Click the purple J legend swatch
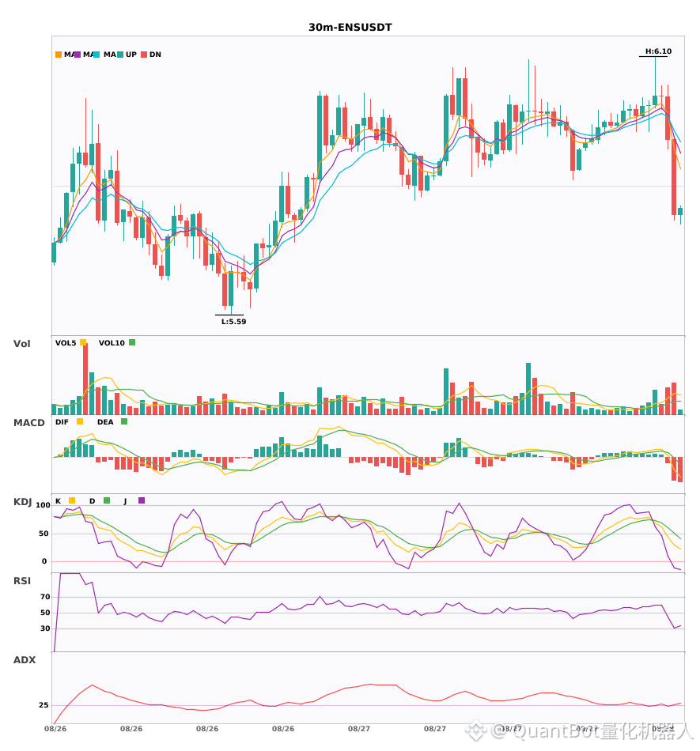The height and width of the screenshot is (751, 700). click(x=142, y=500)
